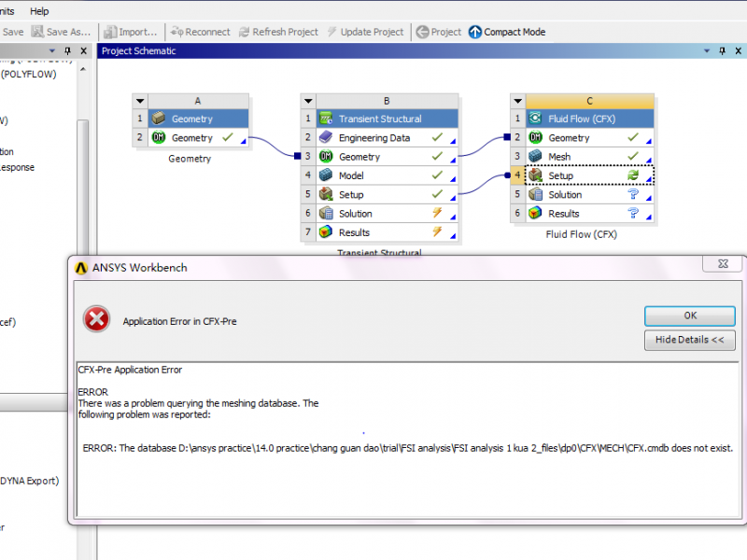Screen dimensions: 747x560
Task: Switch to Compact Mode
Action: tap(507, 32)
